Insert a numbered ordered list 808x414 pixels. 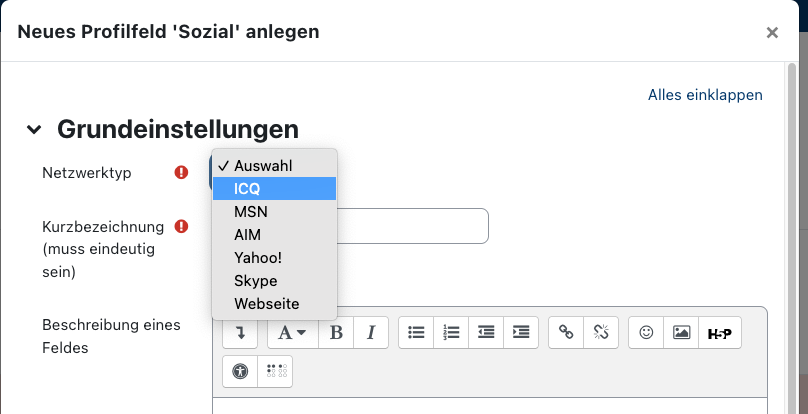(x=451, y=333)
